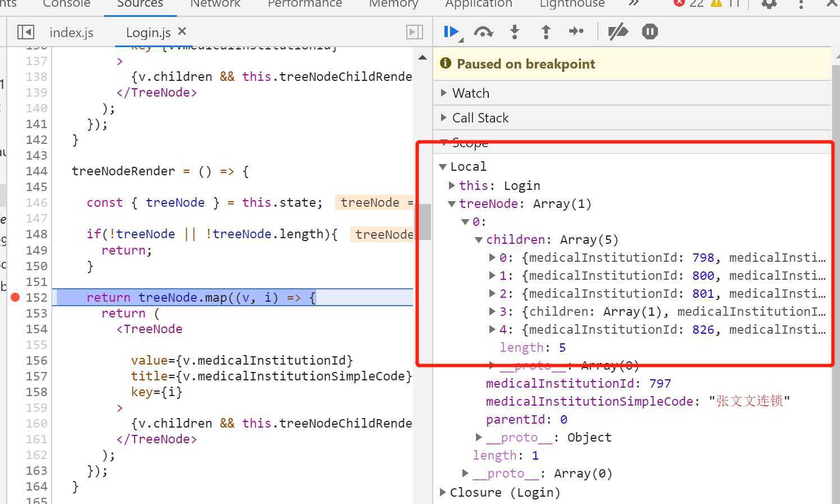Screen dimensions: 840x504
Task: Resume script execution
Action: coord(451,31)
